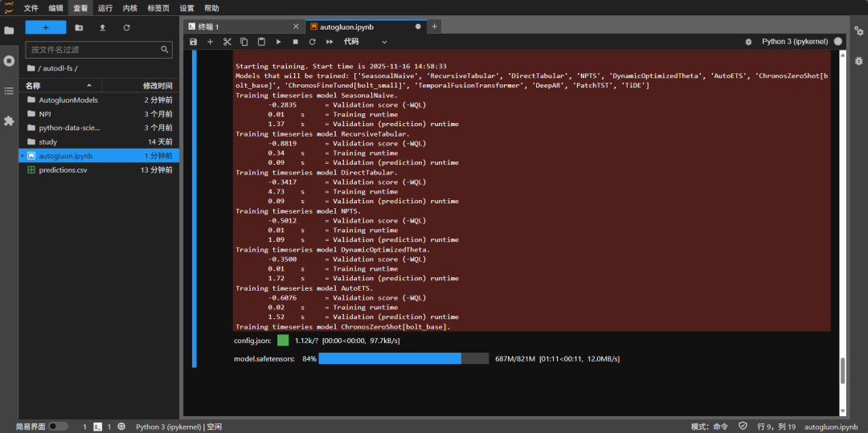Refresh the file list icon
This screenshot has height=433, width=868.
(x=126, y=27)
